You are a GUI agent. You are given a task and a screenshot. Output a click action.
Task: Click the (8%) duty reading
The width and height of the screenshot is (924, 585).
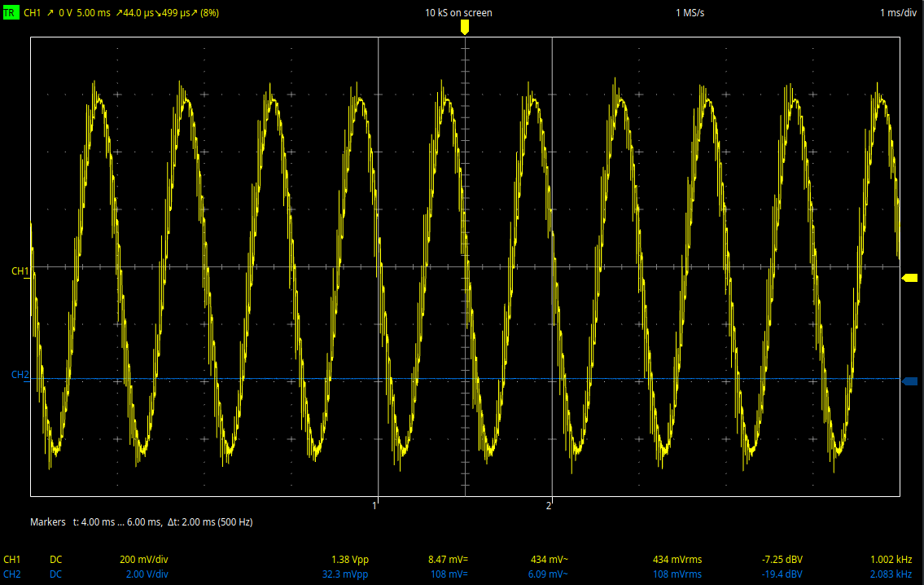pyautogui.click(x=209, y=13)
